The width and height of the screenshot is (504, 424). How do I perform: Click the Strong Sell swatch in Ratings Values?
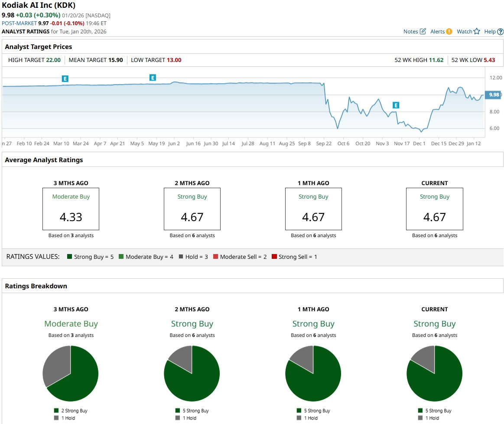274,257
